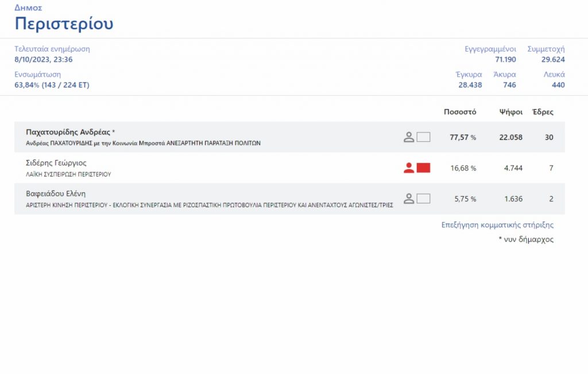Open the Επεξήγηση κομματικής στήριξης link
Screen dimensions: 588x374
pyautogui.click(x=497, y=225)
